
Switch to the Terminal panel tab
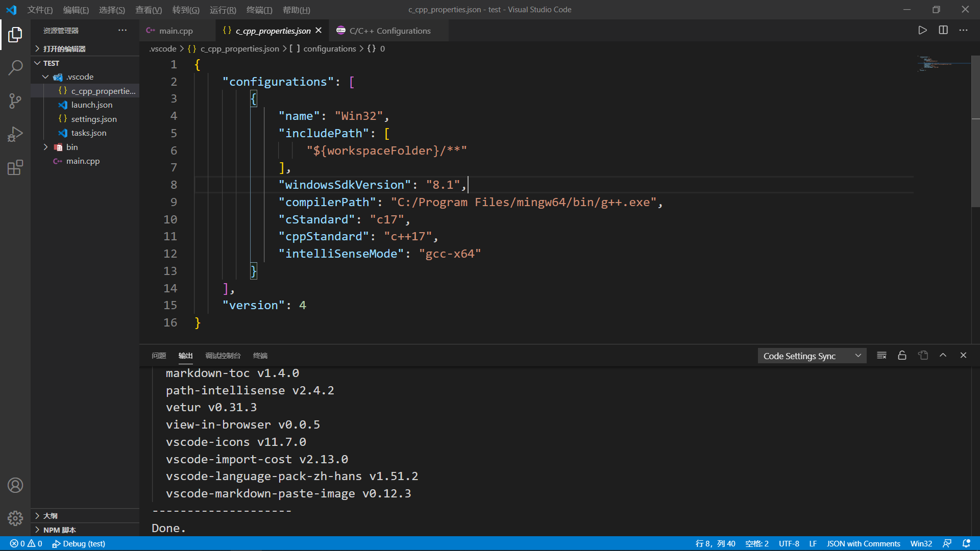260,356
